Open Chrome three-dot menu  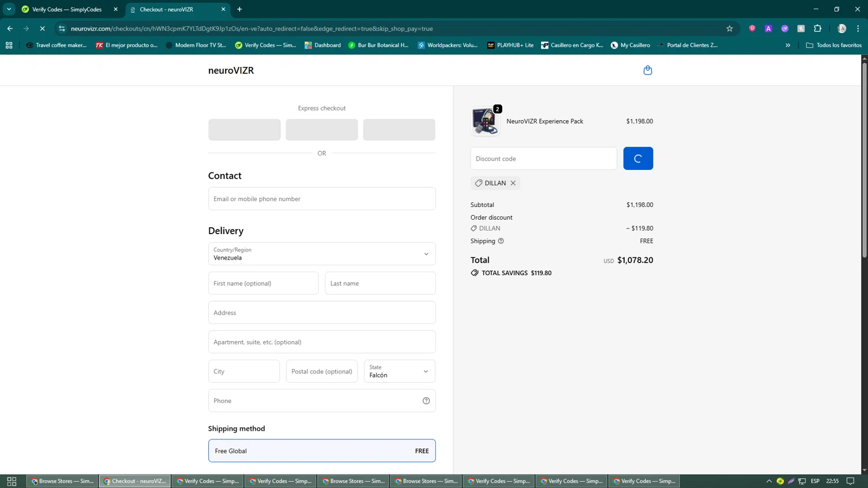click(858, 28)
